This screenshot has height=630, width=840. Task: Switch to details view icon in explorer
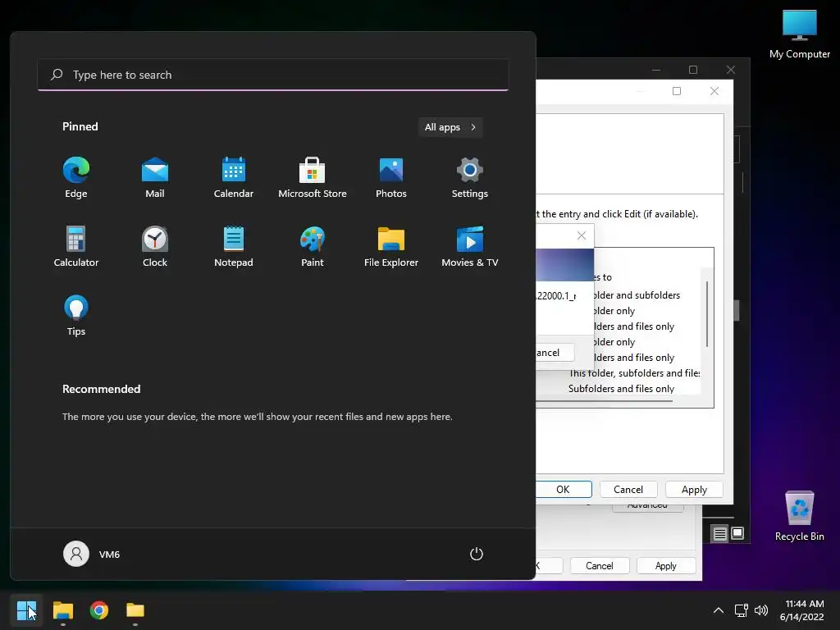point(719,533)
